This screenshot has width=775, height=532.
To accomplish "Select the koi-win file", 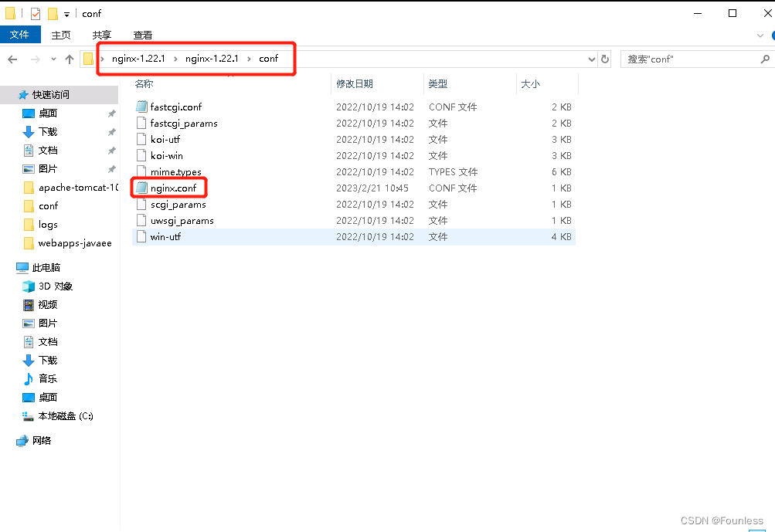I will coord(167,156).
